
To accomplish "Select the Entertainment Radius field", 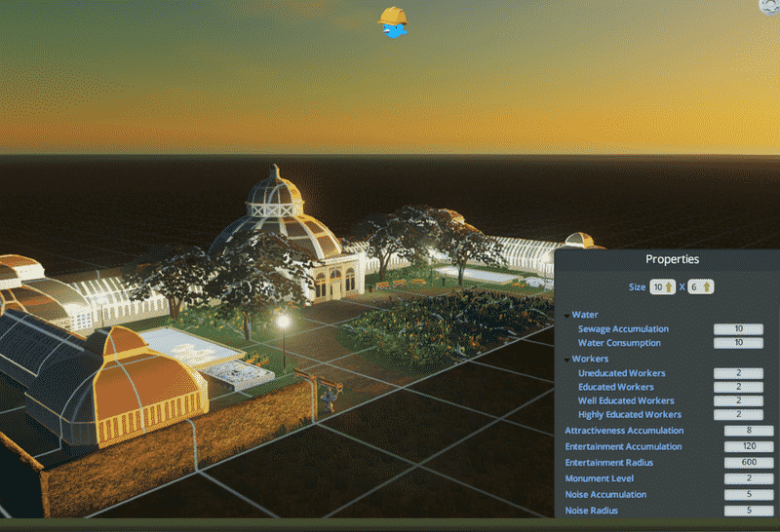I will point(749,463).
